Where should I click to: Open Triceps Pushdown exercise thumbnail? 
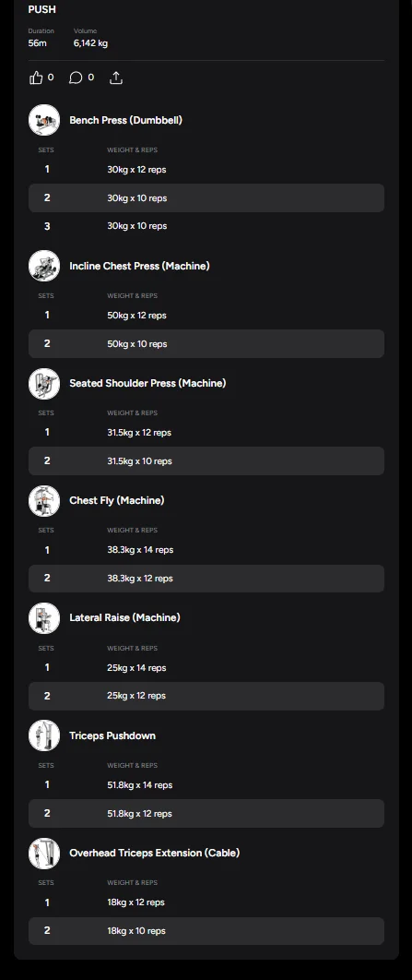tap(44, 735)
